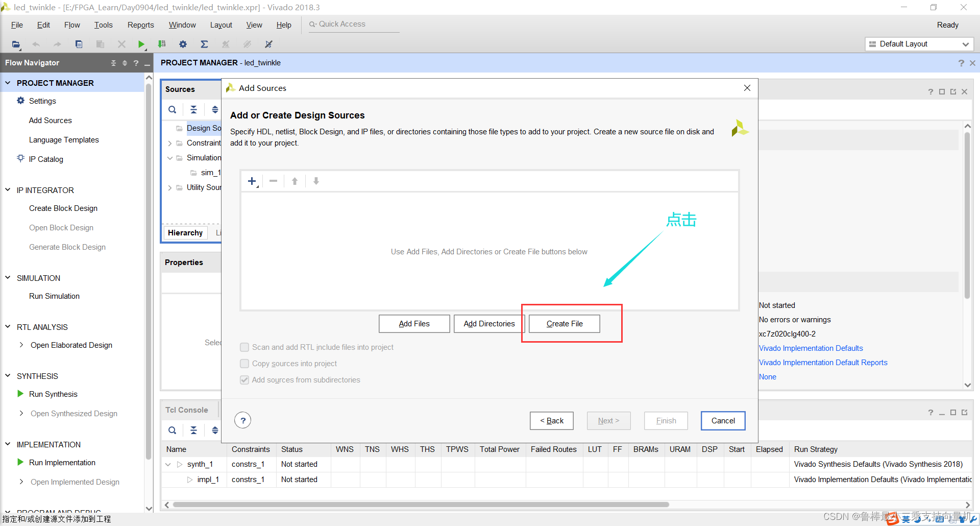This screenshot has width=980, height=526.
Task: Click Create Block Design
Action: (63, 208)
